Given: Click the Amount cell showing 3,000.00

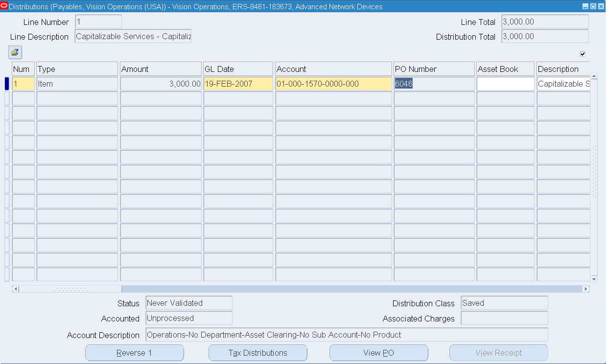Looking at the screenshot, I should coord(161,84).
